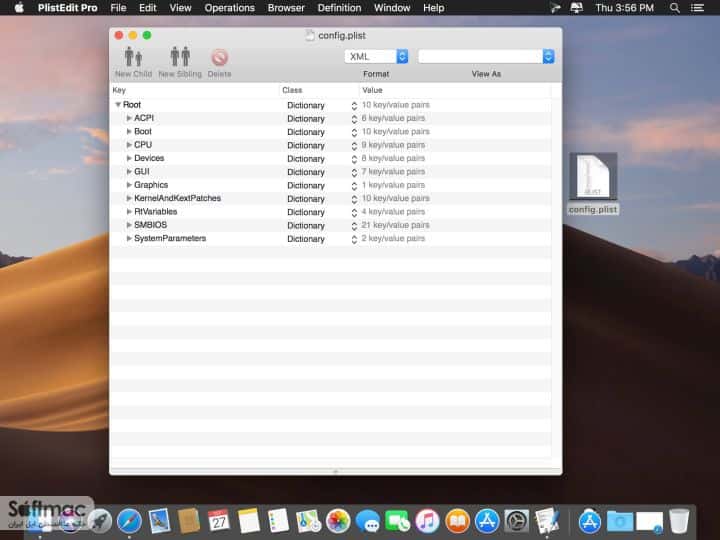Screen dimensions: 720x540
Task: Click the Spotlight search magnifier icon
Action: tap(674, 8)
